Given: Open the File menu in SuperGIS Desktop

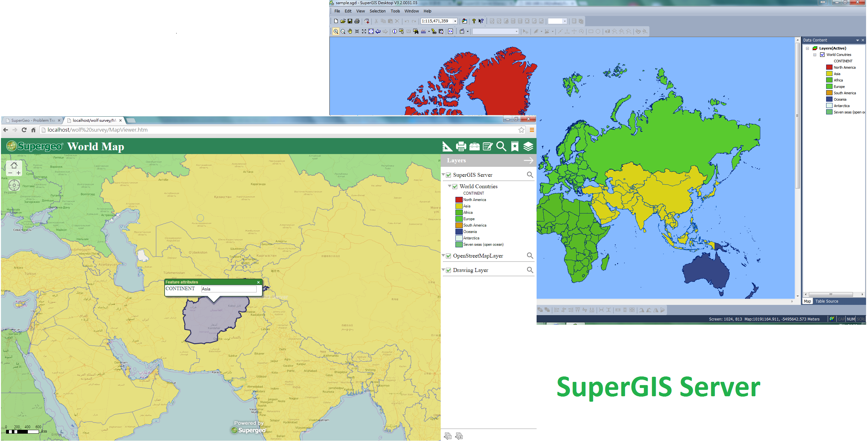Looking at the screenshot, I should (x=337, y=11).
